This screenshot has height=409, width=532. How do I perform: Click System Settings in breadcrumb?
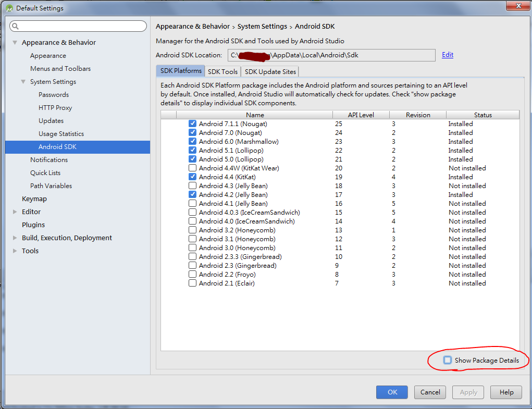coord(262,26)
